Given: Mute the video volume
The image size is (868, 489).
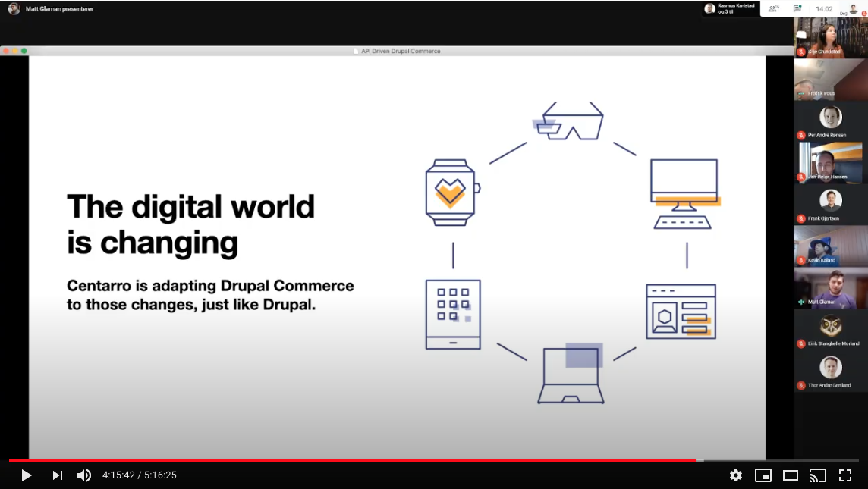Looking at the screenshot, I should click(x=83, y=475).
